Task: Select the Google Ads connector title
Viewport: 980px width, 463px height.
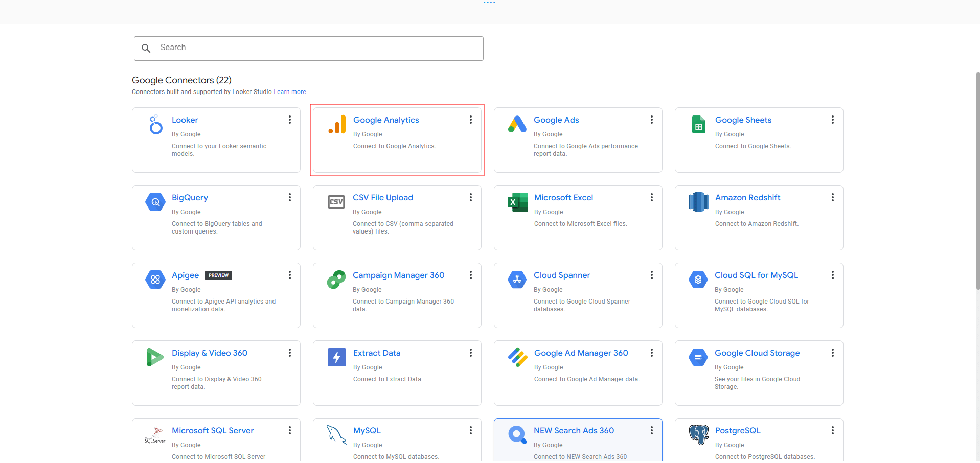Action: coord(556,120)
